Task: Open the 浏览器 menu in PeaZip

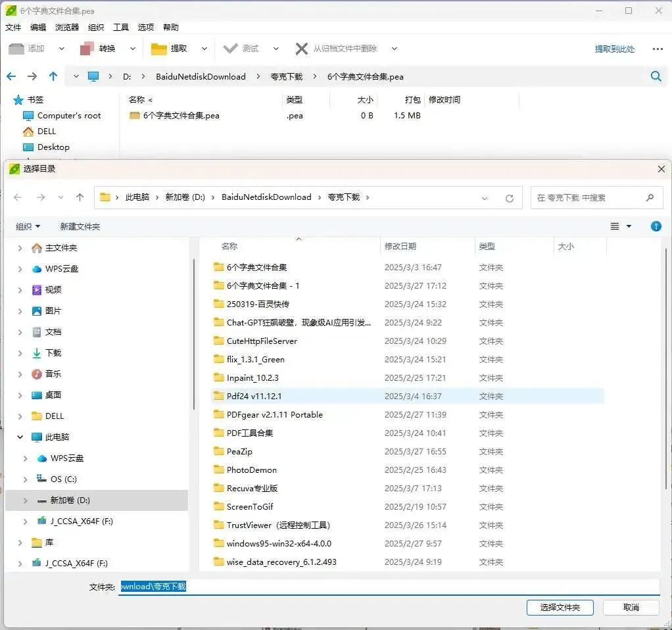Action: [67, 28]
